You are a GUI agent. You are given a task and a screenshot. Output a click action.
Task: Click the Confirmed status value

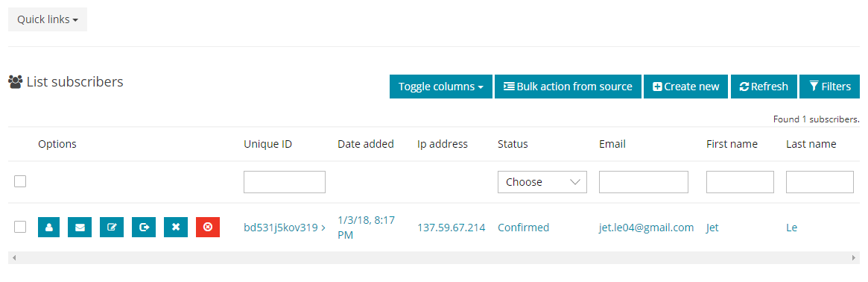pos(524,227)
